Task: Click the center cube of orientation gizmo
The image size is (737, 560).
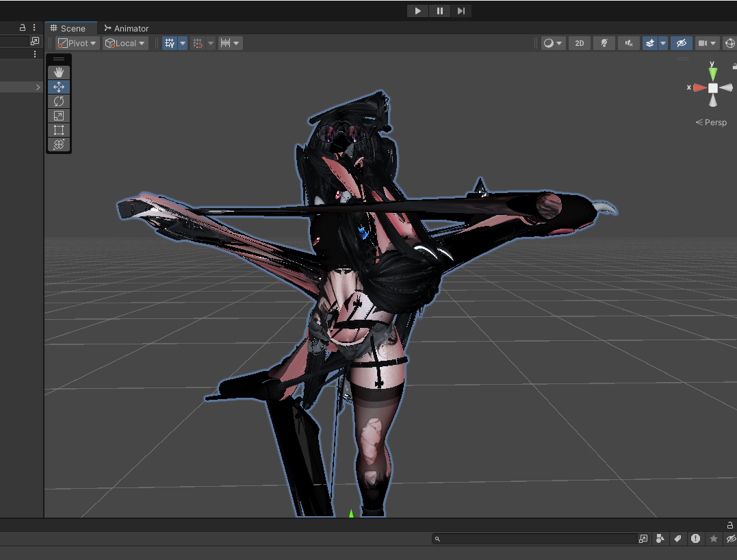Action: 713,88
